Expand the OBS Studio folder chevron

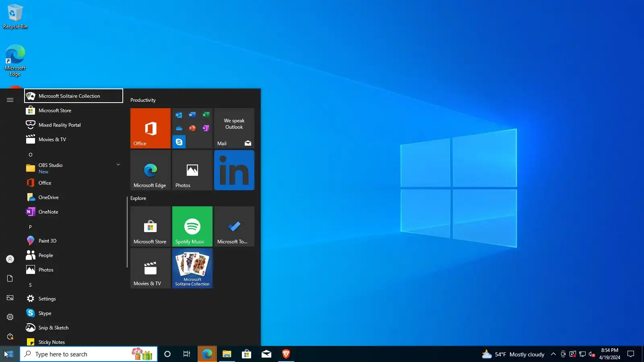(118, 165)
